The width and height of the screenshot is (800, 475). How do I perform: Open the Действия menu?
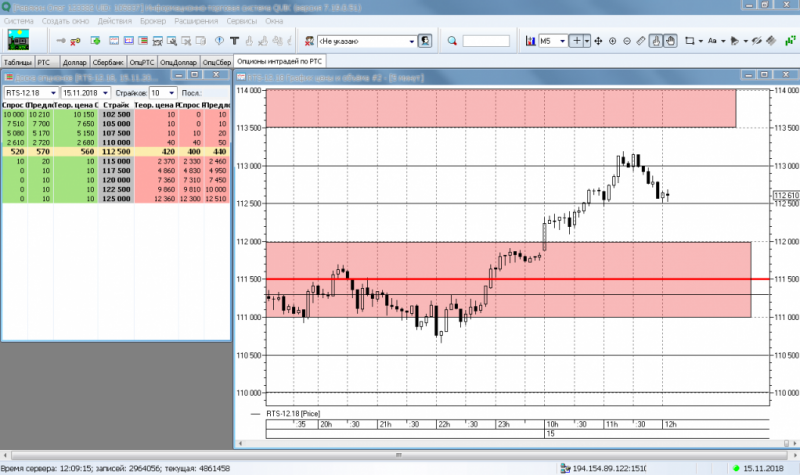pos(115,21)
